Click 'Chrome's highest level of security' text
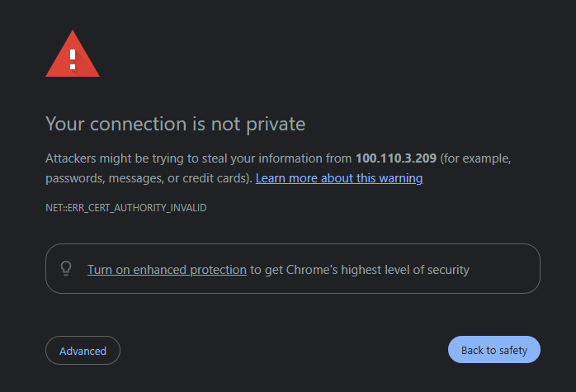This screenshot has height=392, width=576. tap(388, 269)
